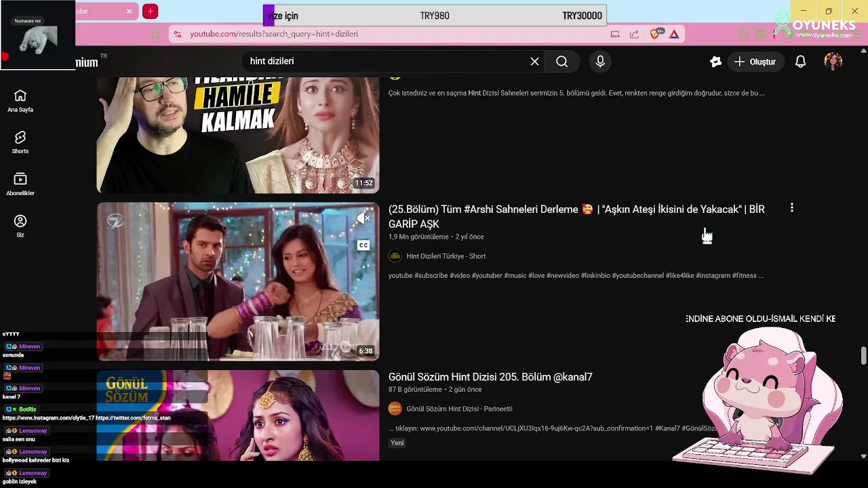Click hashtag description of Arshi video
This screenshot has width=868, height=488.
click(x=576, y=276)
